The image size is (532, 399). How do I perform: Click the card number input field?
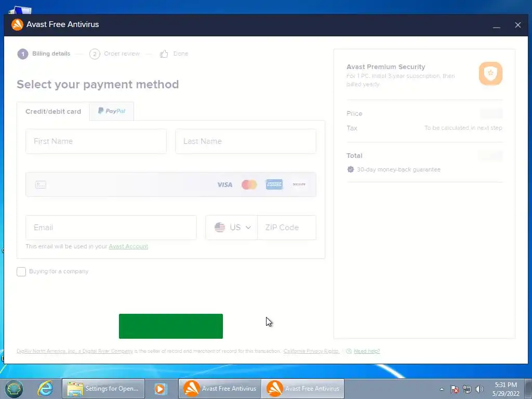point(170,184)
